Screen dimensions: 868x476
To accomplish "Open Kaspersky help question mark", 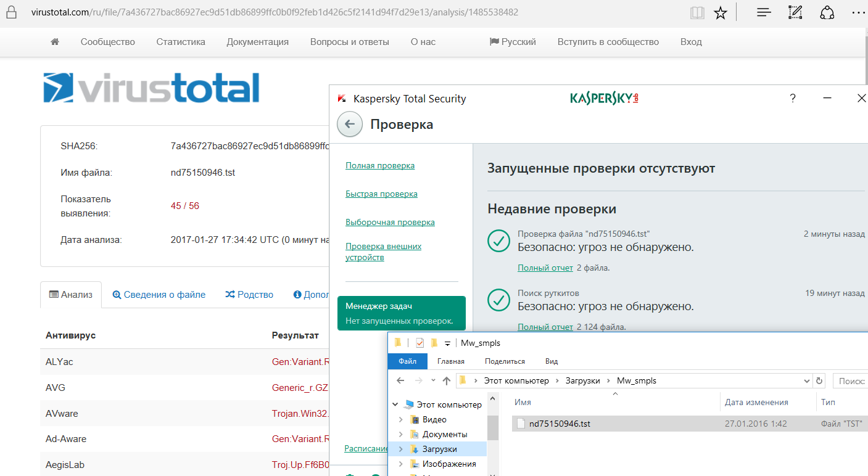I will coord(793,99).
